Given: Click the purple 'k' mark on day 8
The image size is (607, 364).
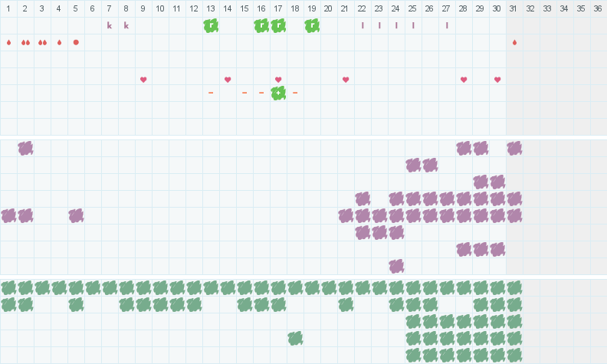Looking at the screenshot, I should [x=126, y=26].
